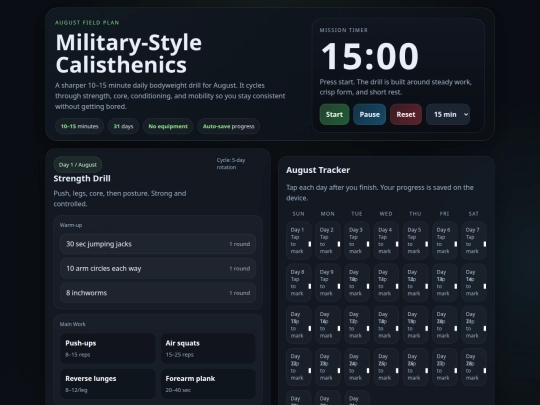Open the Air squats exercise card
Viewport: 540px width, 405px height.
pyautogui.click(x=208, y=348)
